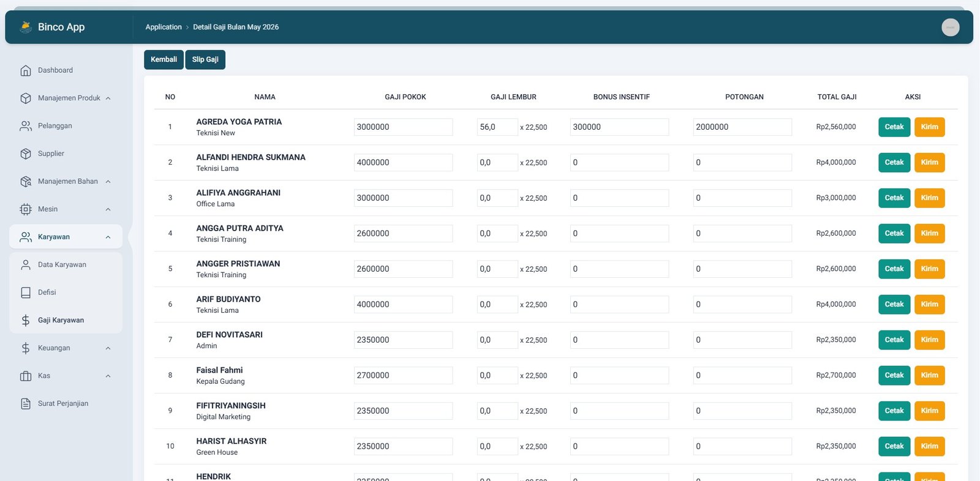Open Surat Perjanjian menu item

(66, 404)
